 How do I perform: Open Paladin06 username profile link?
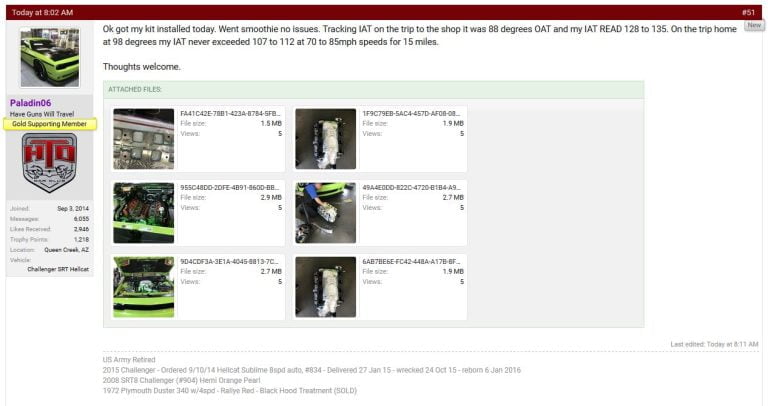click(x=30, y=103)
